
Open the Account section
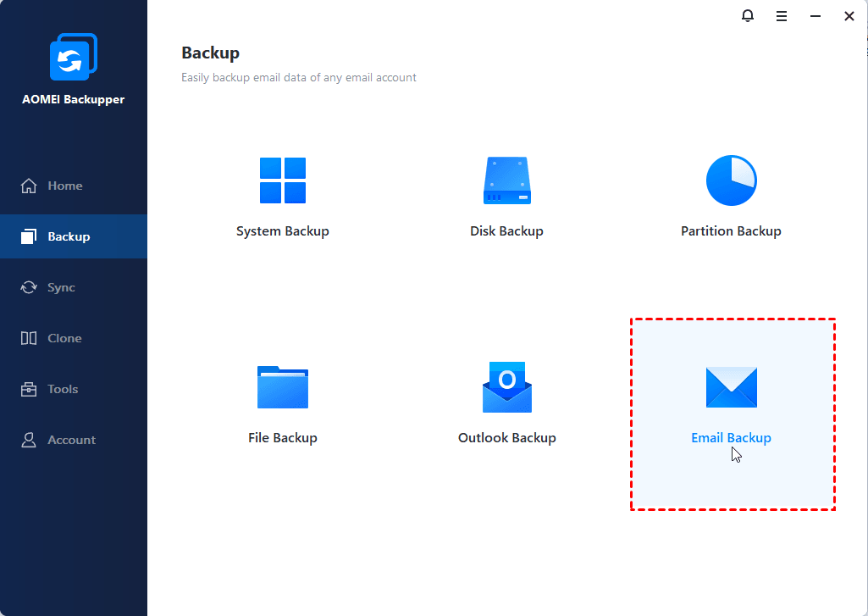tap(72, 440)
